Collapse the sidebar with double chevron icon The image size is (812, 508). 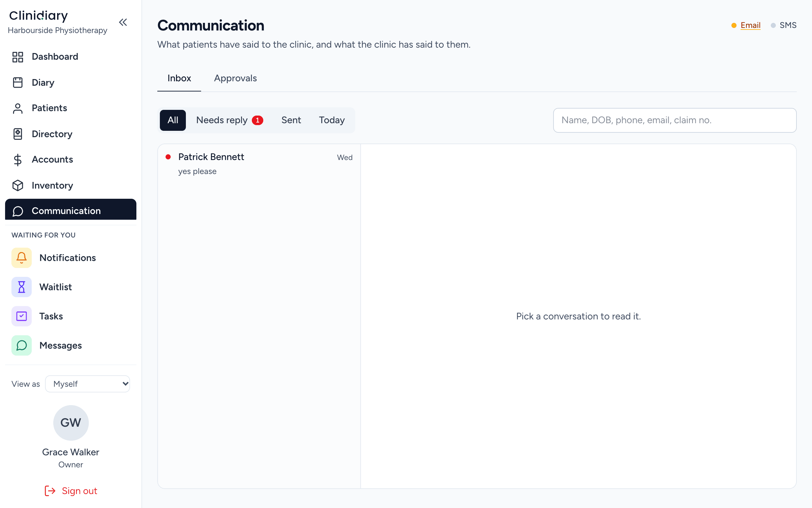(x=123, y=22)
